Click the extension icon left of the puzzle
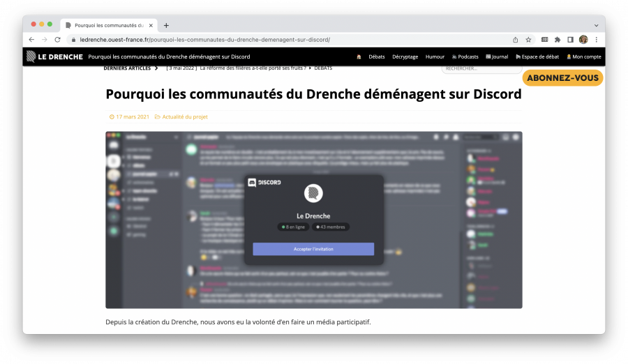This screenshot has height=364, width=628. 545,40
